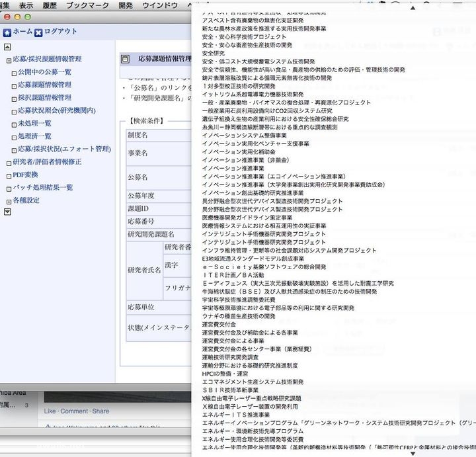
Task: Select 安全研究 from the dropdown list
Action: [214, 53]
